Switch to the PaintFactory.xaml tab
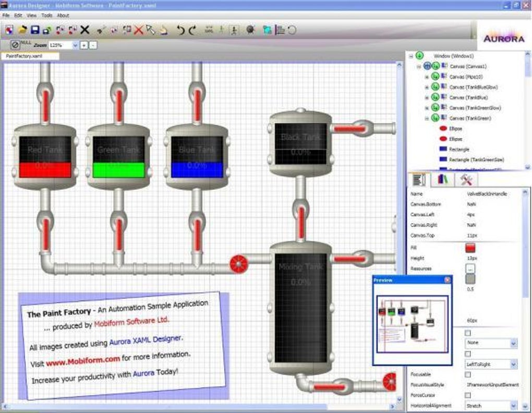The width and height of the screenshot is (532, 413). coord(30,56)
